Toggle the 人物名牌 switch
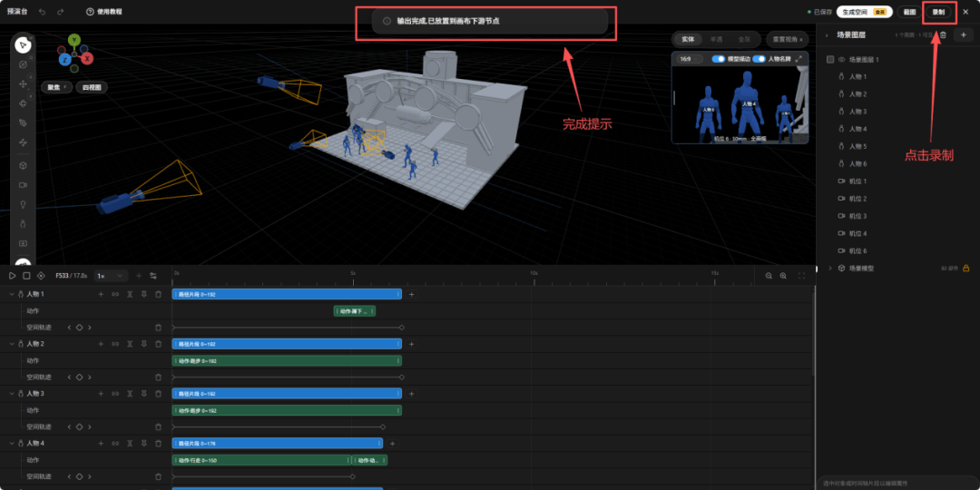This screenshot has width=980, height=490. point(759,59)
